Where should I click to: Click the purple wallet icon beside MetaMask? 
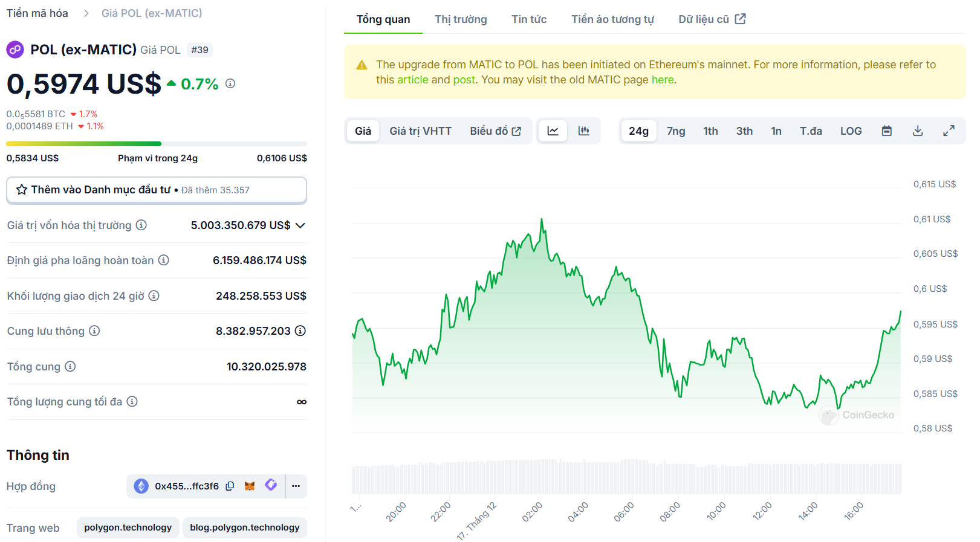click(271, 485)
